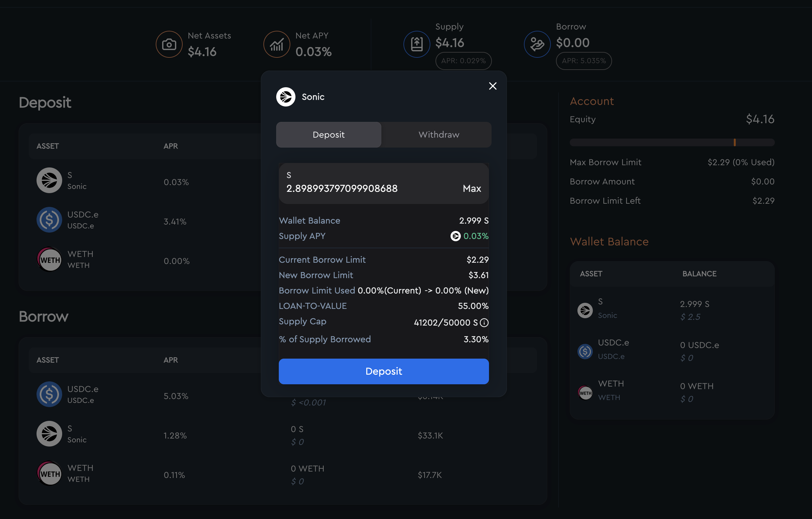The height and width of the screenshot is (519, 812).
Task: Click the Borrow hand-coins icon
Action: (x=537, y=44)
